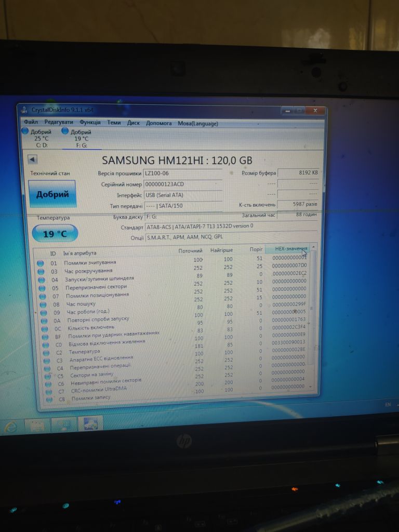Click the drive letter field F: G:

click(183, 217)
